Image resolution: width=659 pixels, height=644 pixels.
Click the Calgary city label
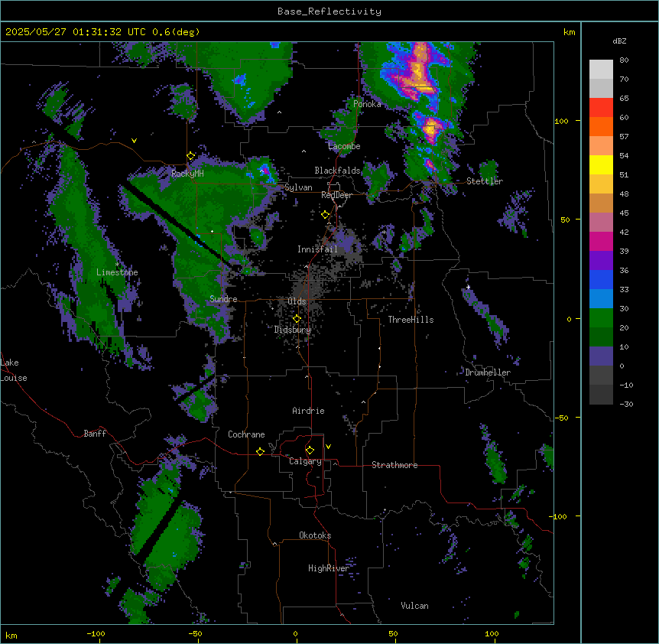click(306, 461)
